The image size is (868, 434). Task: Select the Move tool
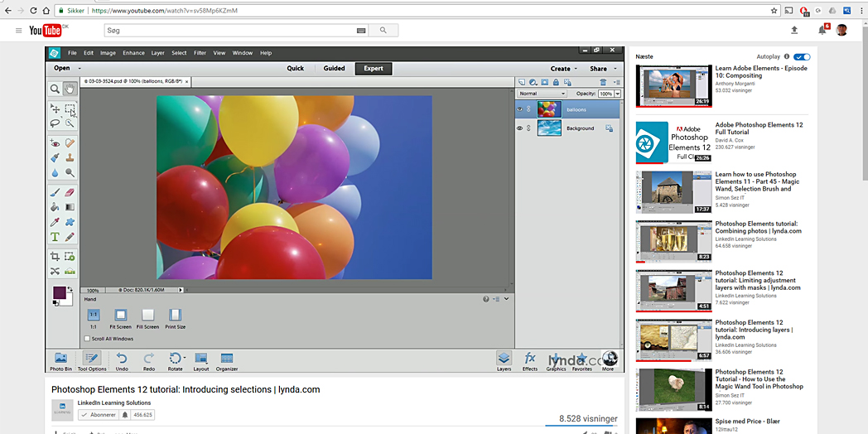[55, 108]
